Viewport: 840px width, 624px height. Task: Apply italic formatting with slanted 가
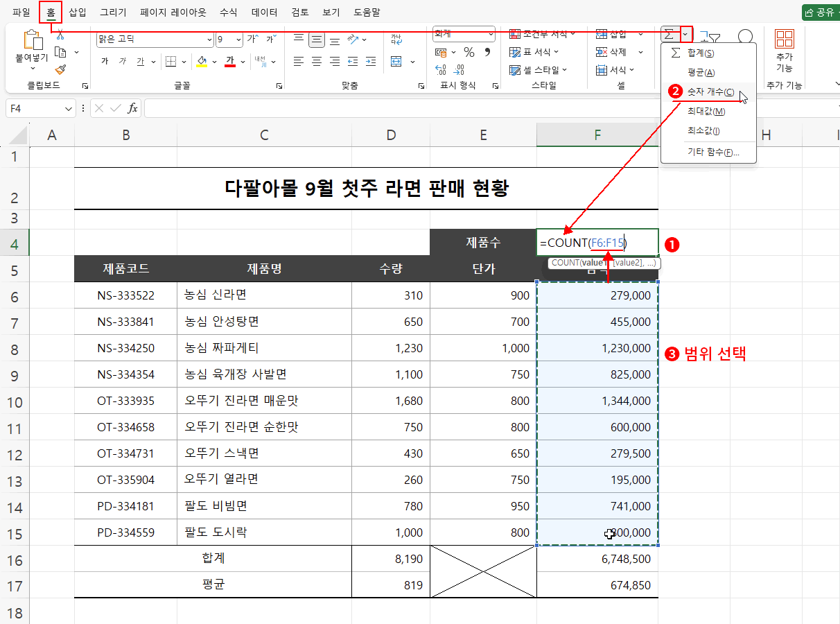point(123,62)
